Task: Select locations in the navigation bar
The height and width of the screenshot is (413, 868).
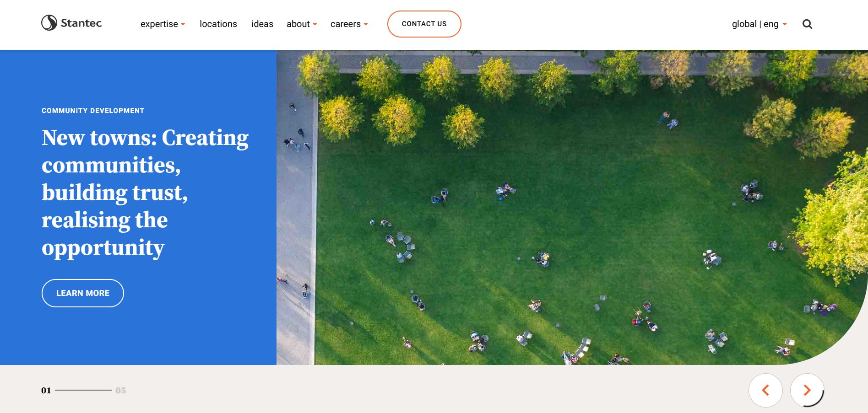Action: tap(218, 24)
